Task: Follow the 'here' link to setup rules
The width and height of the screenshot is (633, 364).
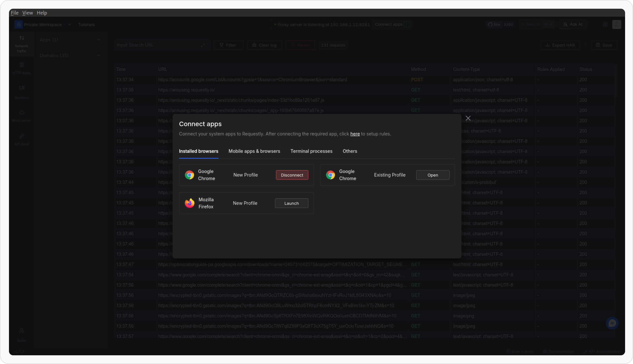Action: pyautogui.click(x=355, y=134)
